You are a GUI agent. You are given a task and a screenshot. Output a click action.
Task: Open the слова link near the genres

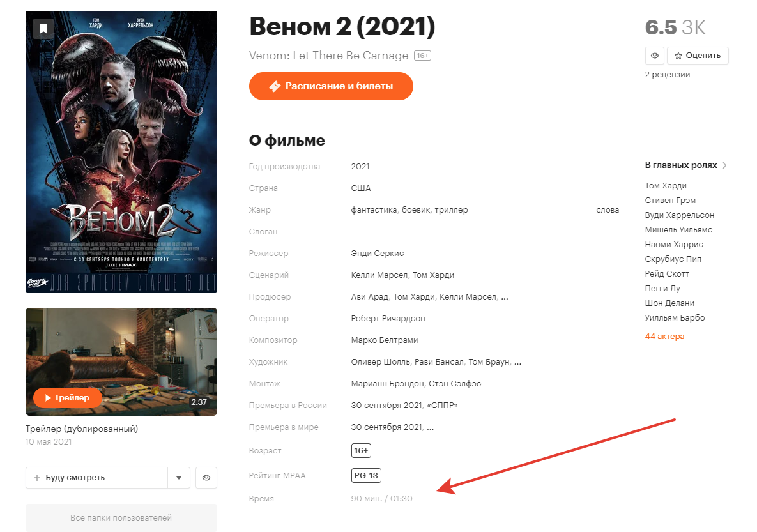tap(608, 209)
